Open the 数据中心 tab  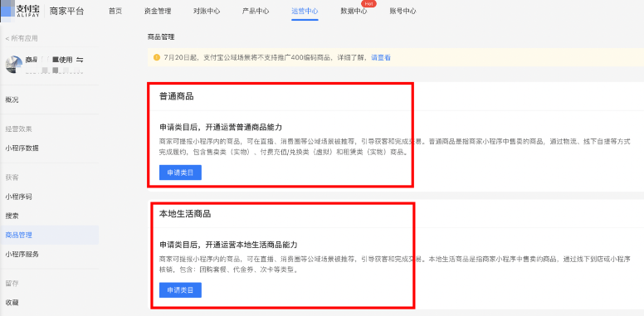pos(354,11)
